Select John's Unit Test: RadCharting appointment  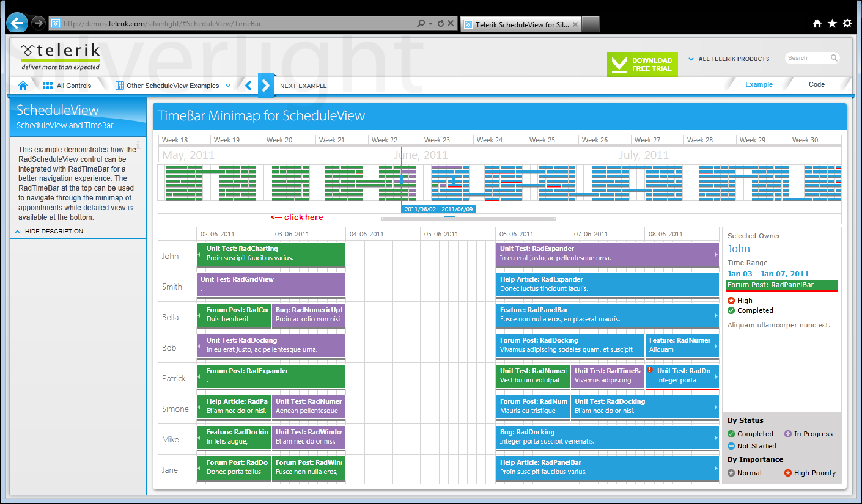[x=271, y=254]
